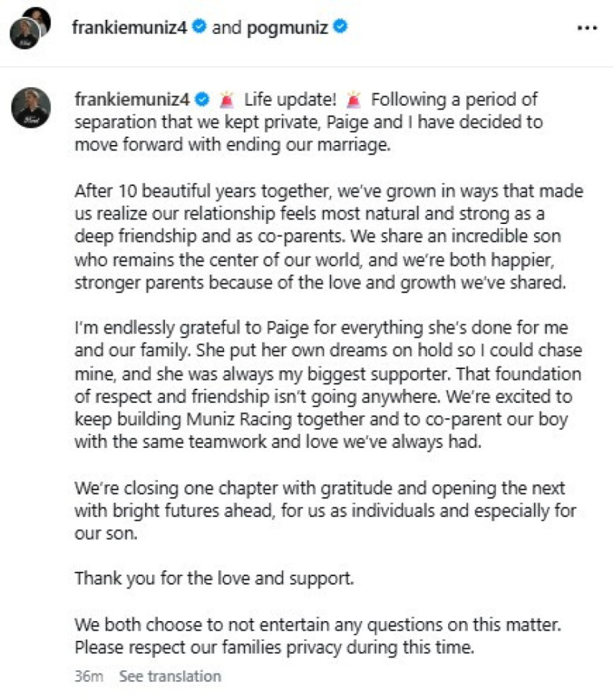Click siren emoji after "Life update!"
613x700 pixels.
[353, 99]
